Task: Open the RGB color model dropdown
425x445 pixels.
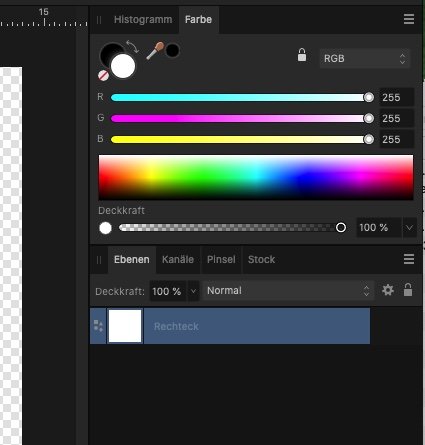Action: (365, 58)
